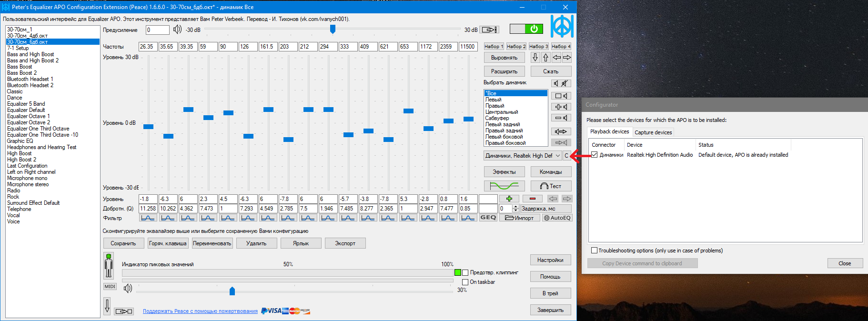Viewport: 868px width, 321px height.
Task: Open the Динамики Realtek device dropdown
Action: click(x=523, y=156)
